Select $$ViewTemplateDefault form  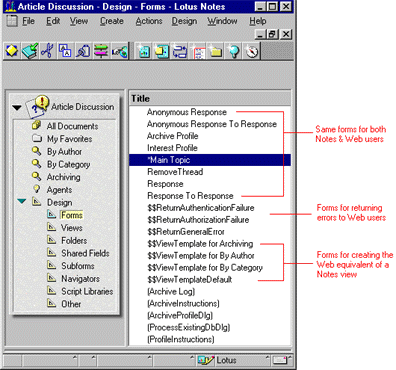190,280
